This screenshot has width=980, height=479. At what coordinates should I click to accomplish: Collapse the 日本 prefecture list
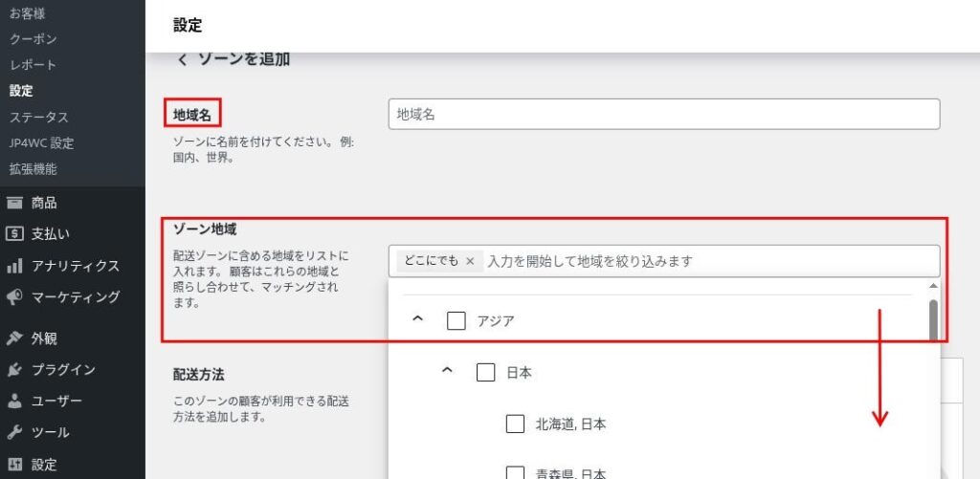pos(446,372)
